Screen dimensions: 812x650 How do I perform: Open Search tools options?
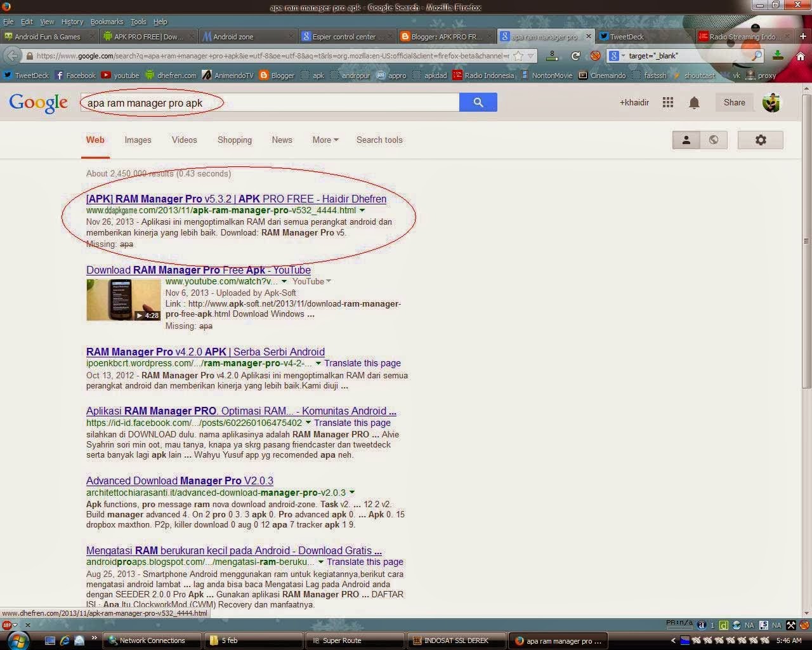(x=379, y=140)
